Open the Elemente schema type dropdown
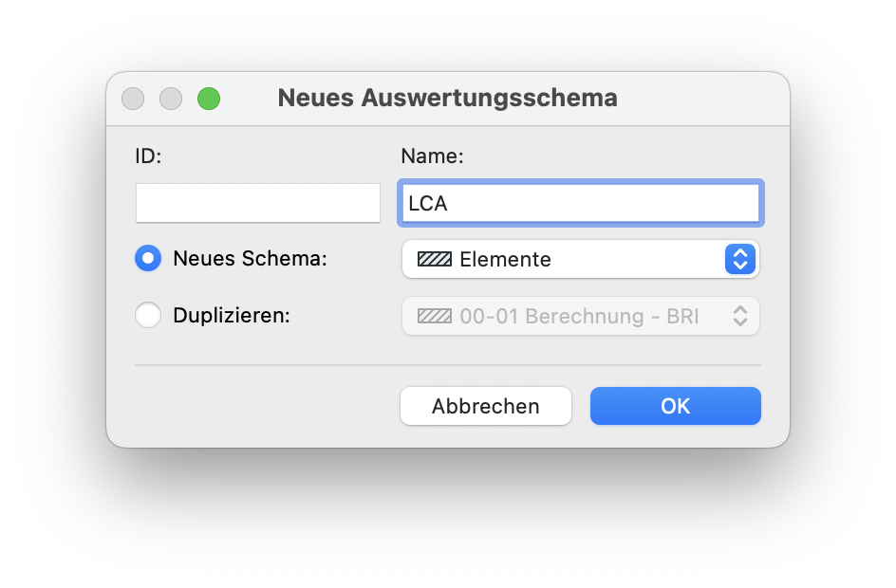Image resolution: width=896 pixels, height=588 pixels. point(581,259)
